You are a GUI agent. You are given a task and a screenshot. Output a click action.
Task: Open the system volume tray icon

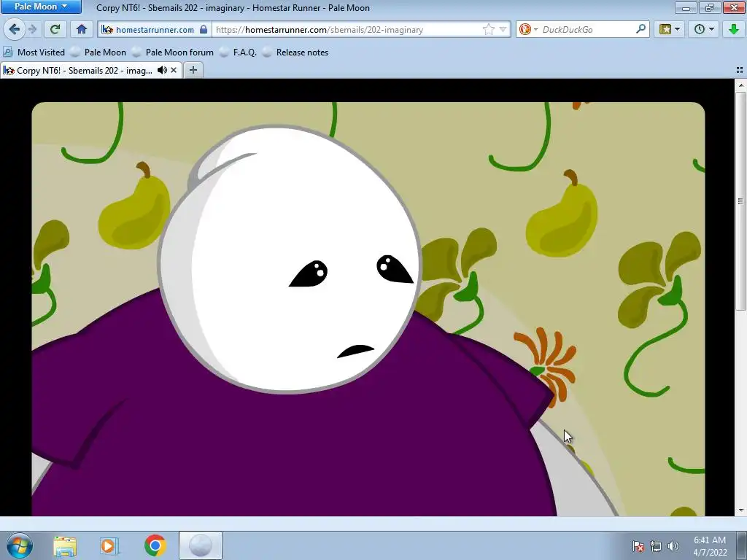tap(673, 546)
